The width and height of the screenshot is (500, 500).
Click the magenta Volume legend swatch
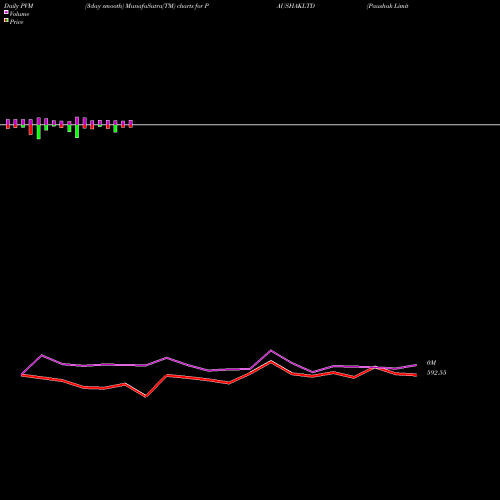click(x=6, y=12)
